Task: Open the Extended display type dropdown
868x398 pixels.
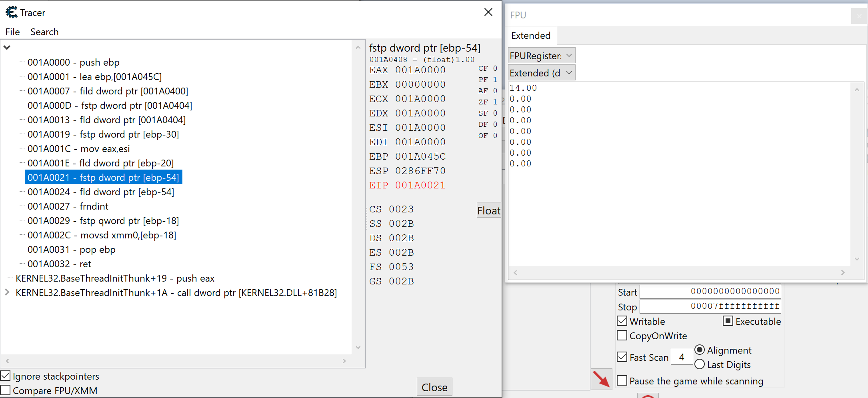Action: 541,73
